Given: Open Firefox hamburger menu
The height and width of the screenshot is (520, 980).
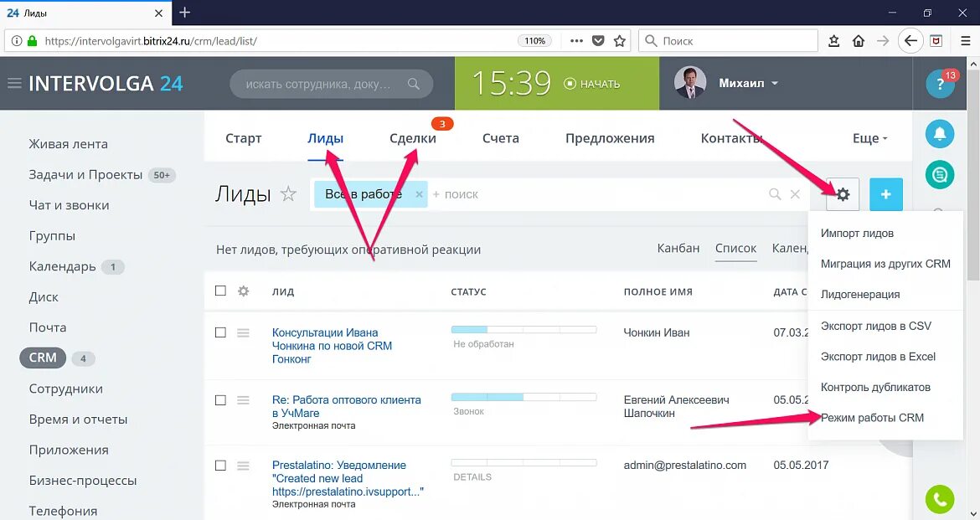Looking at the screenshot, I should (965, 41).
